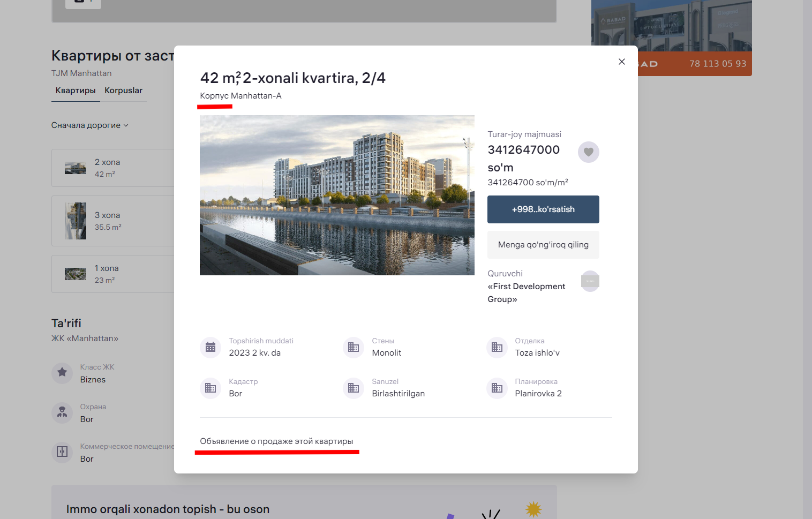
Task: Click the 2023 2 kv. da completion date
Action: tap(255, 353)
